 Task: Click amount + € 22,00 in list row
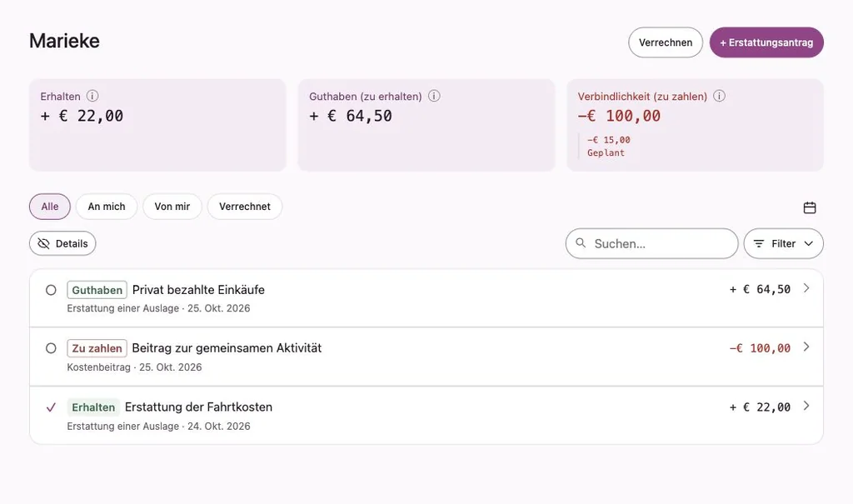[760, 407]
